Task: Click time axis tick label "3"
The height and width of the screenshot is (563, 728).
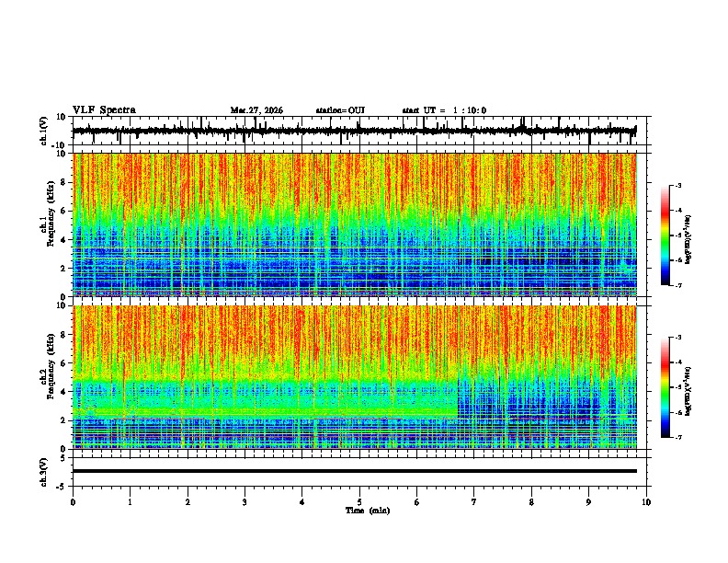Action: 245,502
